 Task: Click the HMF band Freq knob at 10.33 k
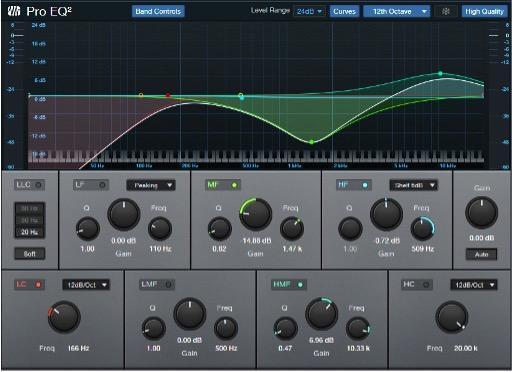pos(358,329)
